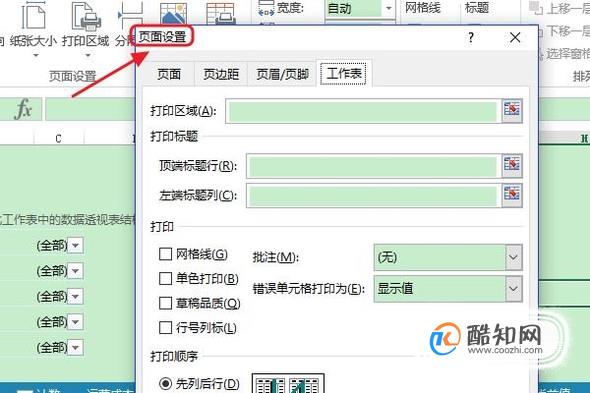
Task: Click the top title rows range selector icon
Action: pos(512,165)
